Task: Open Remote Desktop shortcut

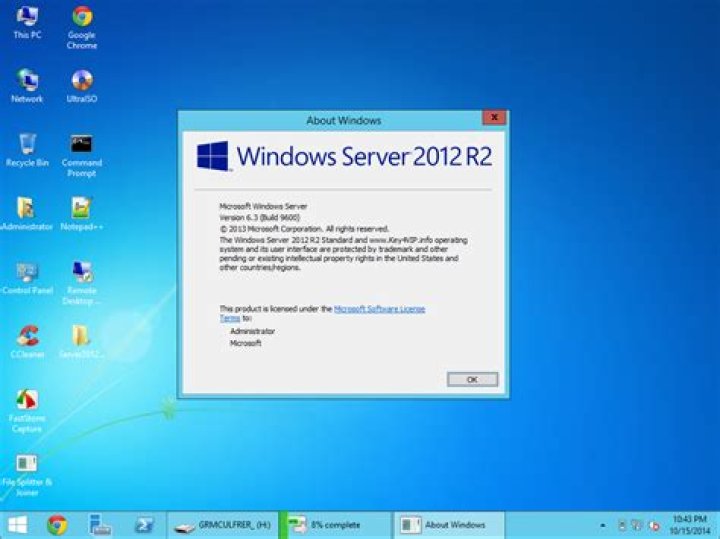Action: click(82, 283)
